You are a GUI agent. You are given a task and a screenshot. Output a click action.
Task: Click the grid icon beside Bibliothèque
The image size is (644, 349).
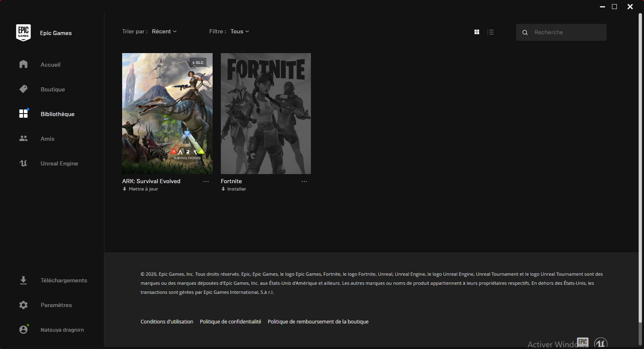pyautogui.click(x=23, y=114)
